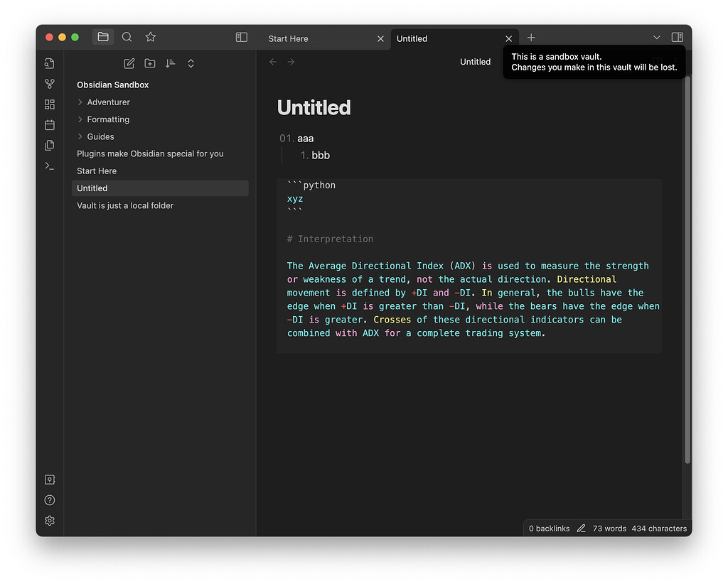This screenshot has height=584, width=728.
Task: Change the file sort order
Action: [x=170, y=63]
